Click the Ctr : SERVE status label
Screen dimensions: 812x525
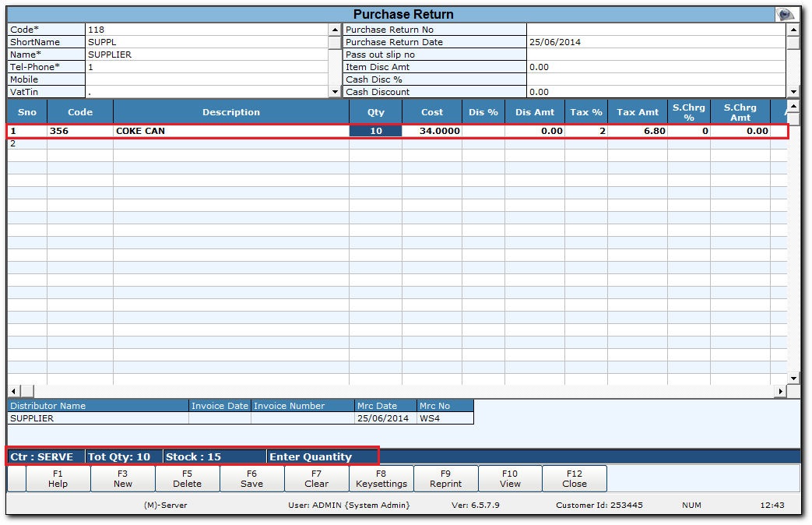click(46, 456)
